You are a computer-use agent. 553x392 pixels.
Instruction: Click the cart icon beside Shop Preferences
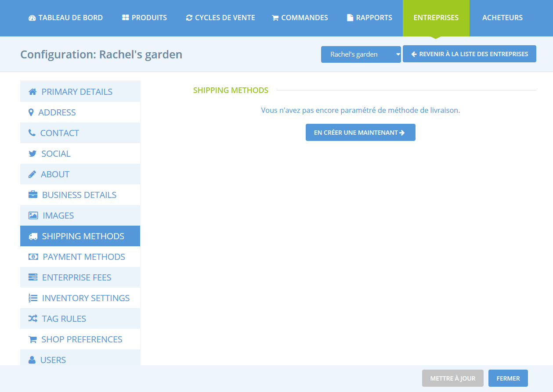(x=32, y=339)
